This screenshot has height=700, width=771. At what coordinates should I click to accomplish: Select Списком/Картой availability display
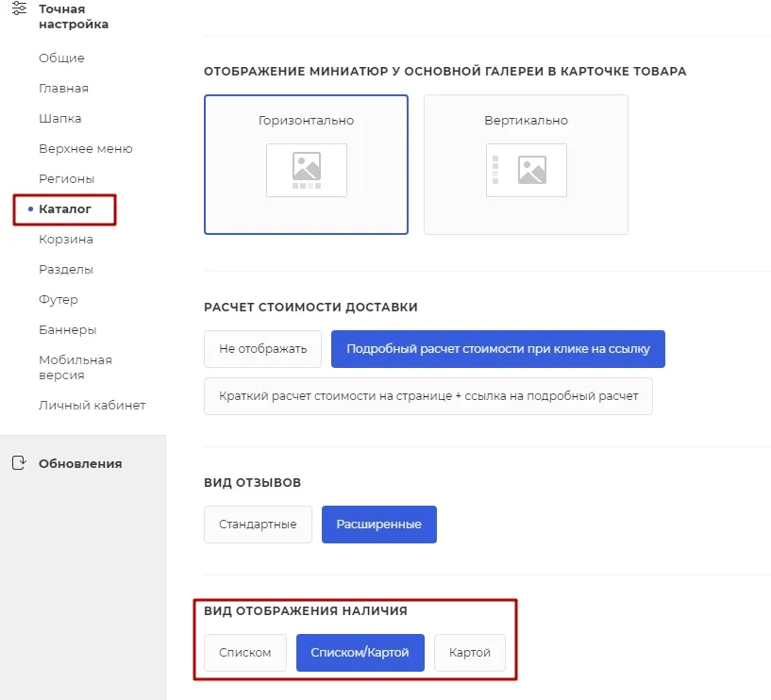(x=360, y=653)
